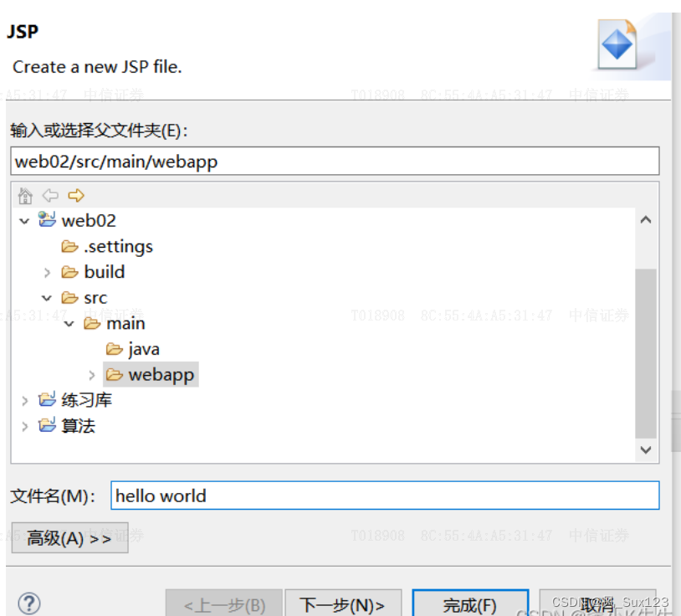Click the src folder icon
The width and height of the screenshot is (681, 616).
tap(69, 298)
